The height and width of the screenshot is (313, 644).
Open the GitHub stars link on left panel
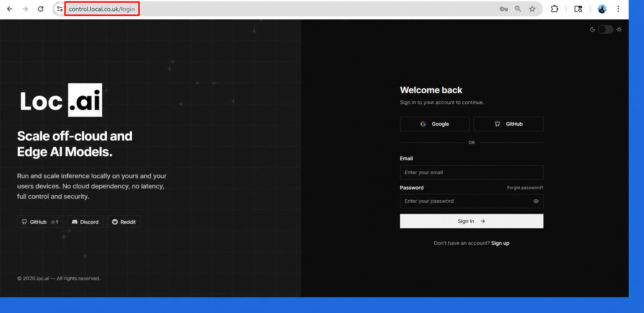point(40,222)
